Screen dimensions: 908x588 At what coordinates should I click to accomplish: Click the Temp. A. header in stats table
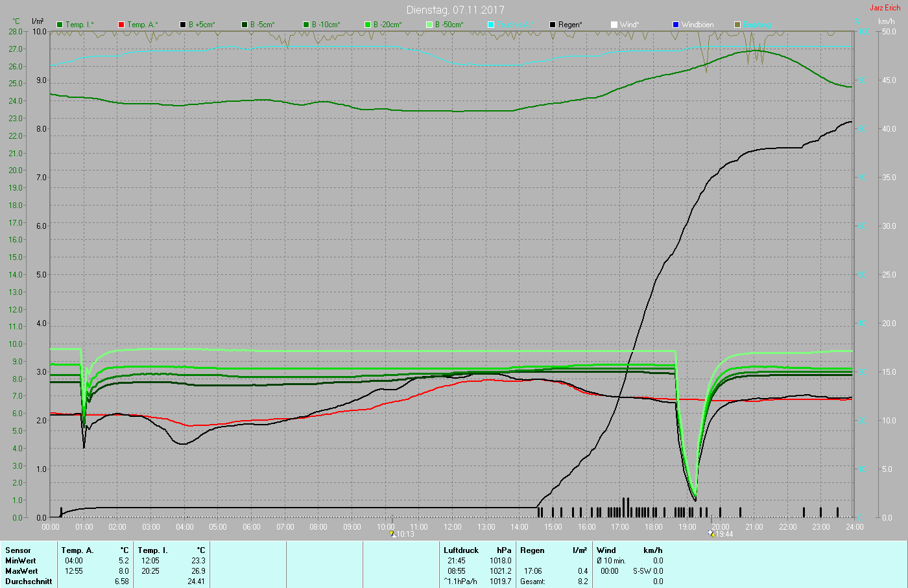[x=77, y=550]
